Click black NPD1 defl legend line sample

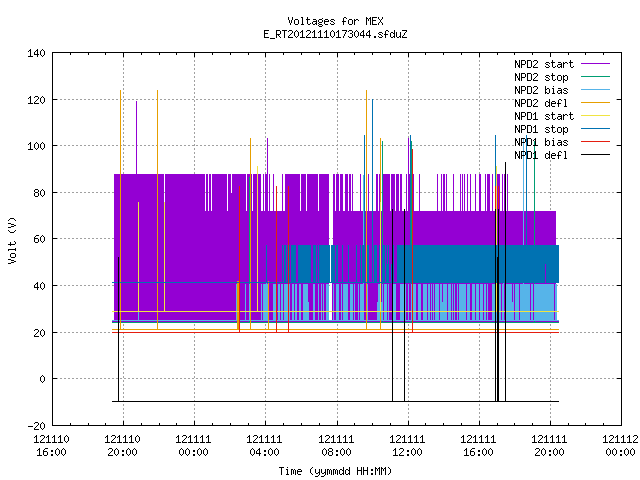click(x=595, y=155)
